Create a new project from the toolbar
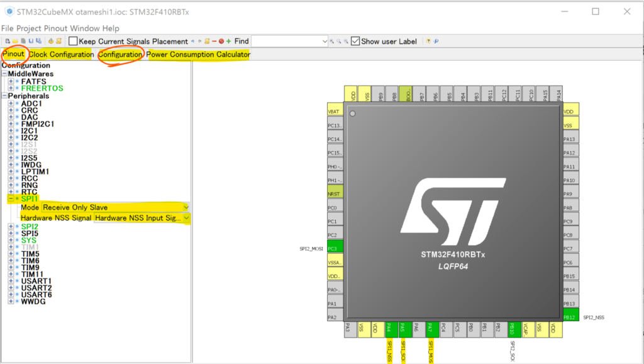Screen dimensions: 644x364 pos(8,41)
